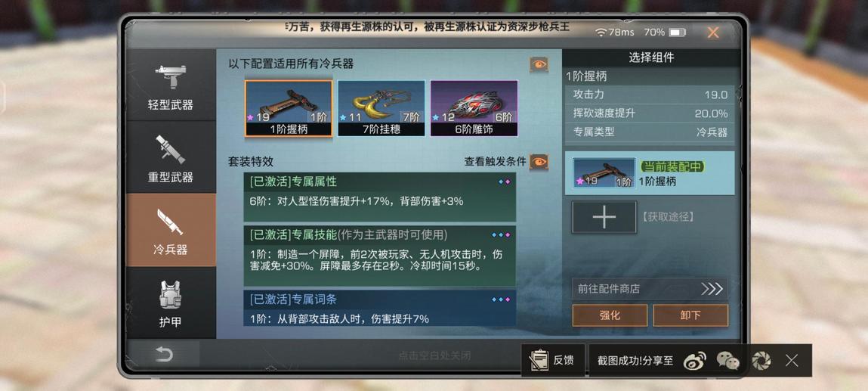Open the 获取途径 link
Image resolution: width=868 pixels, height=391 pixels.
pyautogui.click(x=668, y=216)
